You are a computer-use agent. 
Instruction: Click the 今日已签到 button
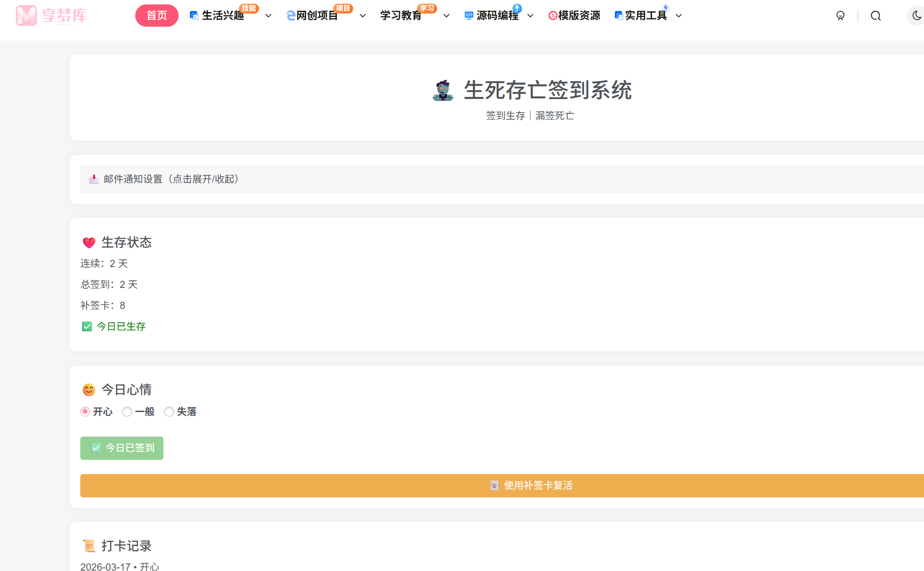pos(121,448)
